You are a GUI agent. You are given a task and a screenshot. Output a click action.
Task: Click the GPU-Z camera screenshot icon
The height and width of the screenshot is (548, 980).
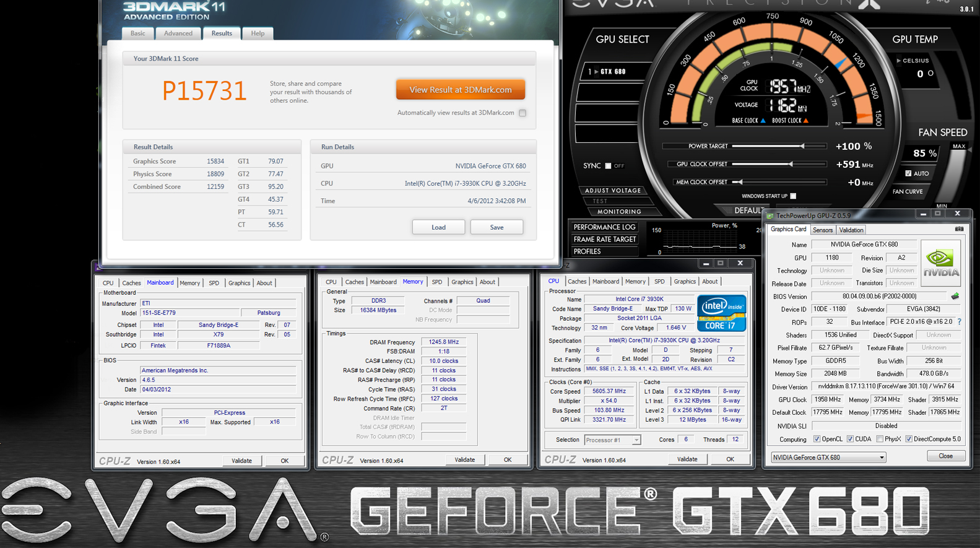pos(959,229)
